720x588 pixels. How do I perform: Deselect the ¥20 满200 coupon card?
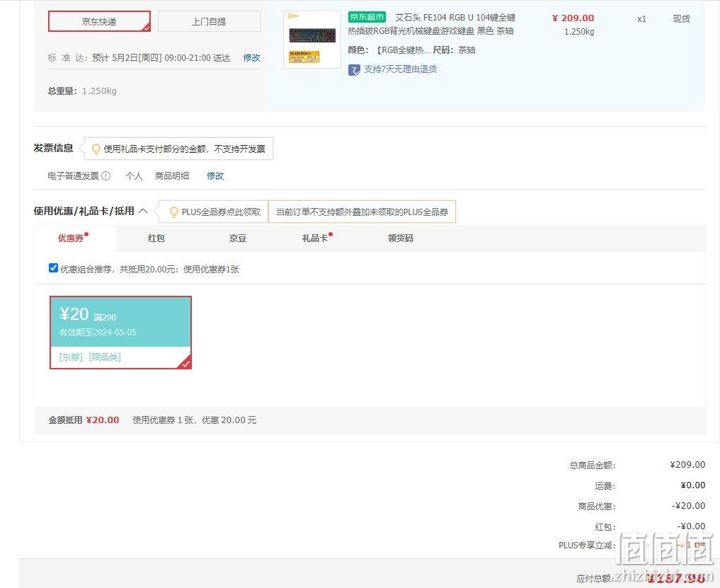[x=120, y=333]
